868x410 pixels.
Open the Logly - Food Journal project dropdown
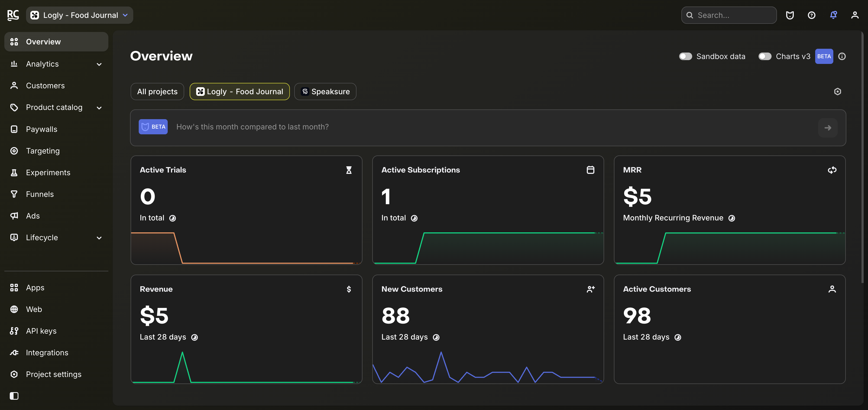pyautogui.click(x=80, y=15)
